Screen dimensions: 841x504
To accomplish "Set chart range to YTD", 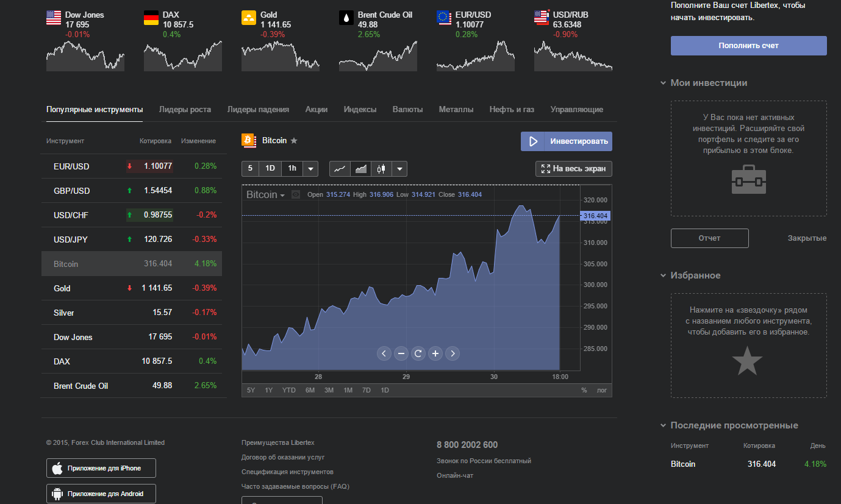I will [x=289, y=390].
